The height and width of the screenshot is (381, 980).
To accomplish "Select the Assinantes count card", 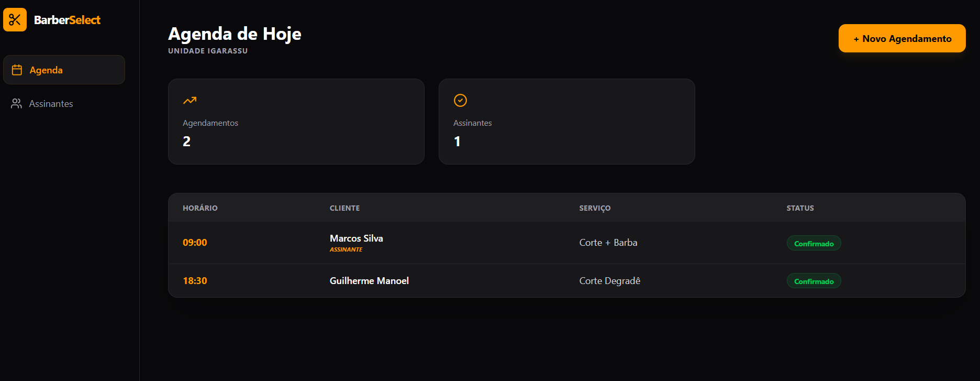I will 566,122.
